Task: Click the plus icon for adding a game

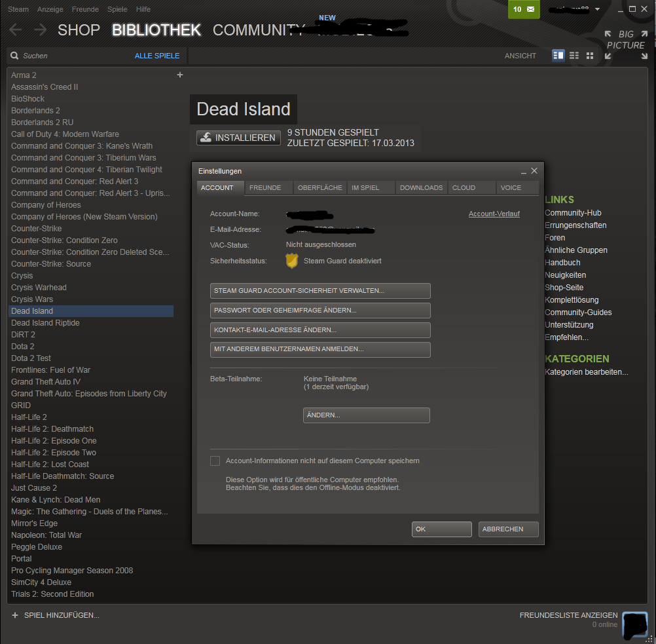Action: click(15, 615)
